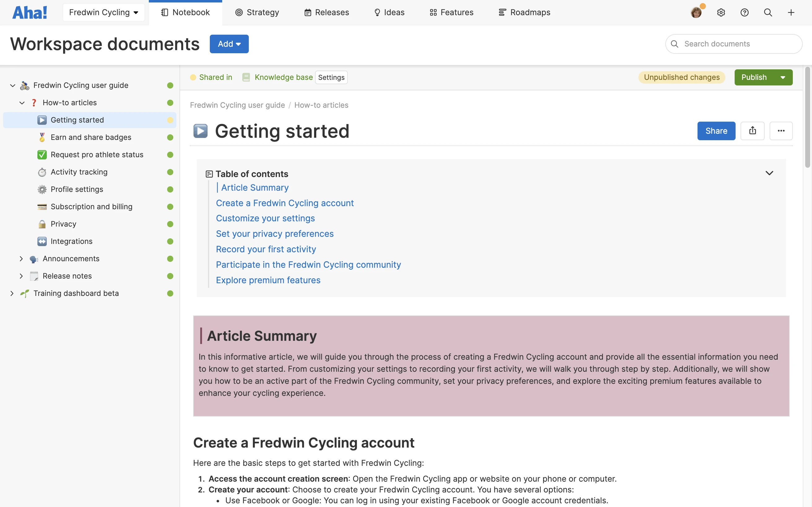Click green status dot beside Integrations document
812x507 pixels.
[170, 241]
